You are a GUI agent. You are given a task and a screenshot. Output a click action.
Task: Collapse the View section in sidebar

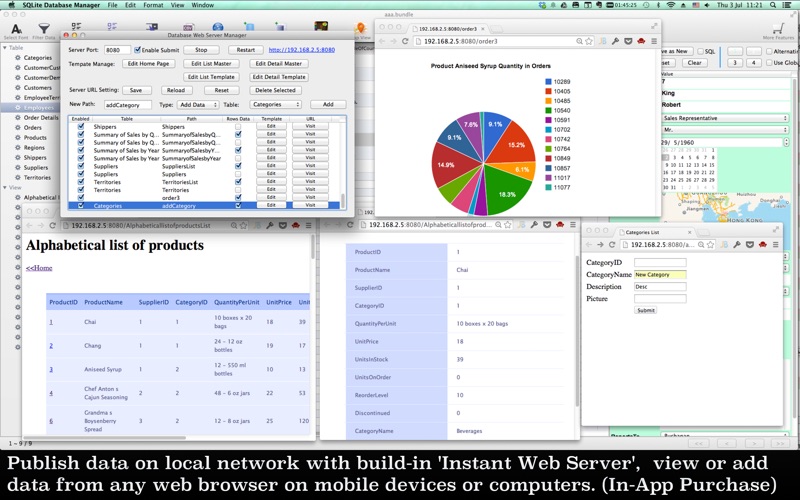click(5, 188)
